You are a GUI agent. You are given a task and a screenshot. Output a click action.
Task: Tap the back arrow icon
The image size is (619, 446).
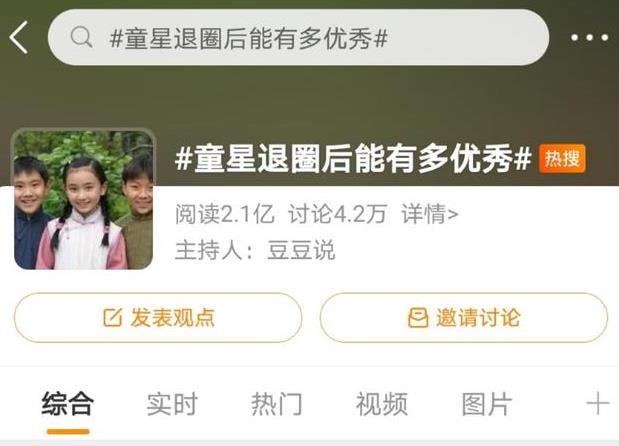tap(19, 37)
